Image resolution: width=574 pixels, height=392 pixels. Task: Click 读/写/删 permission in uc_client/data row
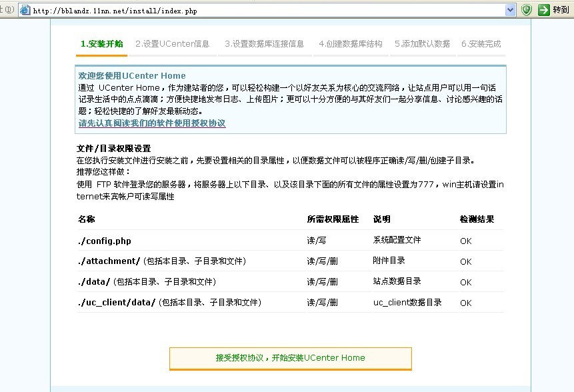point(323,302)
